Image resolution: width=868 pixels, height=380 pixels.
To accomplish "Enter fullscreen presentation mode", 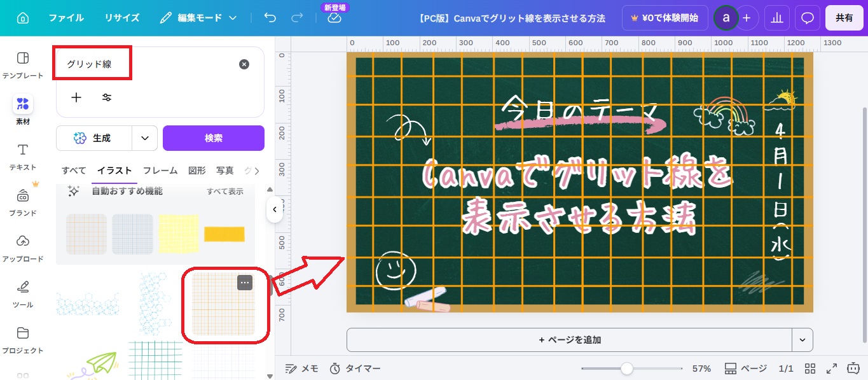I will (x=831, y=369).
